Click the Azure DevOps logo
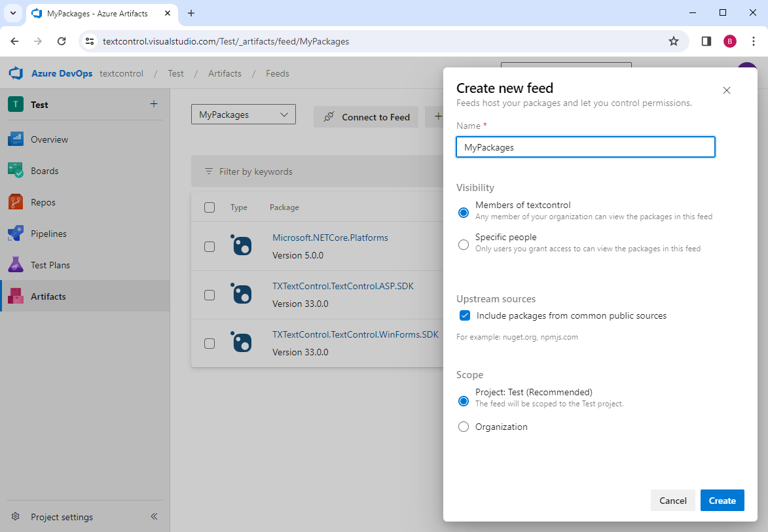The height and width of the screenshot is (532, 768). pos(15,73)
